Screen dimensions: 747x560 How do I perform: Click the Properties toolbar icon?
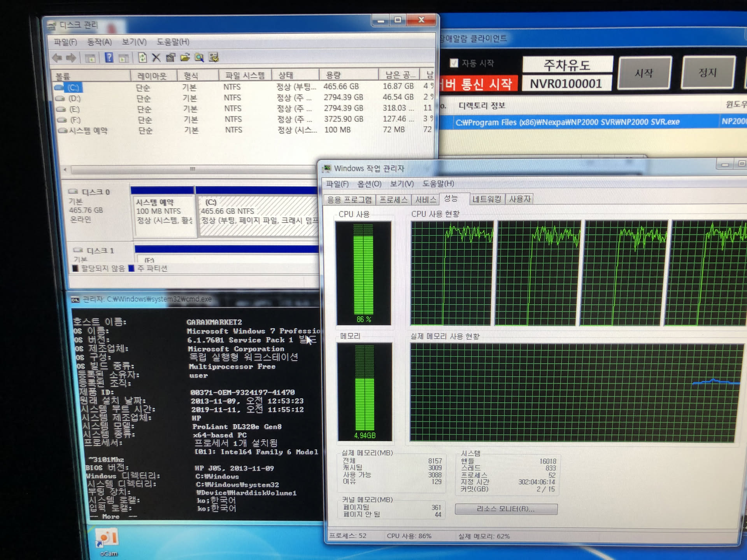(170, 58)
